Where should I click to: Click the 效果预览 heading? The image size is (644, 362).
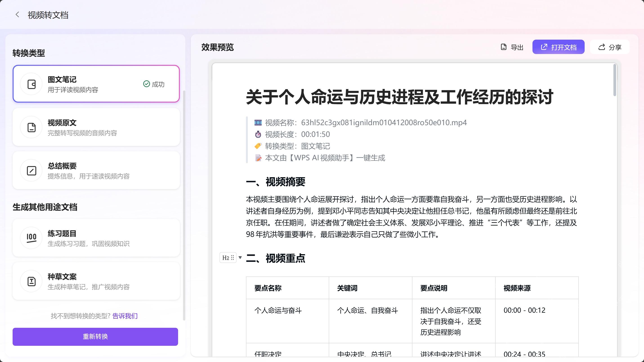(217, 47)
